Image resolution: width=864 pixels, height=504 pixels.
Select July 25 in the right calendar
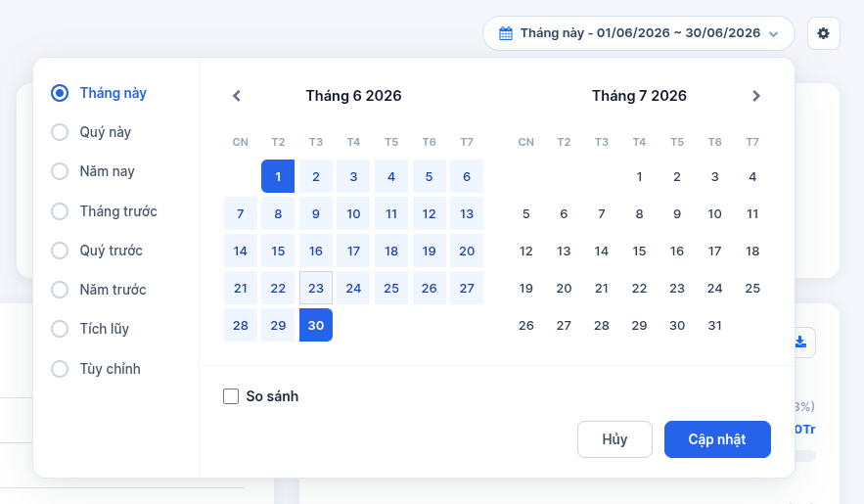(x=752, y=288)
